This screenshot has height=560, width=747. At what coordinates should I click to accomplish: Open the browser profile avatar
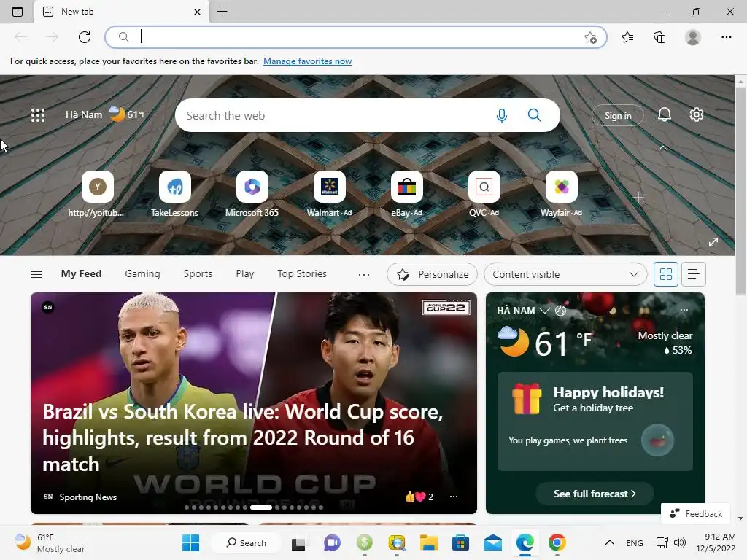693,37
